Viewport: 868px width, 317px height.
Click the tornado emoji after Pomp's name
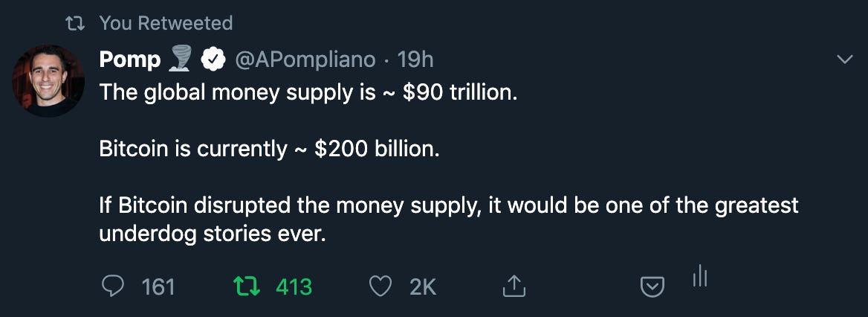click(180, 59)
